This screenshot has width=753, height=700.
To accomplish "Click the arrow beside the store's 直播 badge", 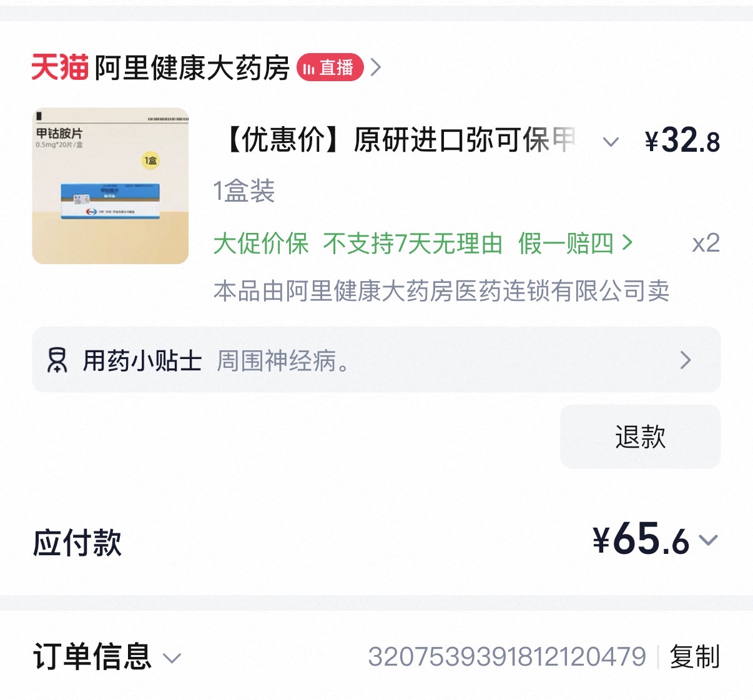I will pos(376,67).
